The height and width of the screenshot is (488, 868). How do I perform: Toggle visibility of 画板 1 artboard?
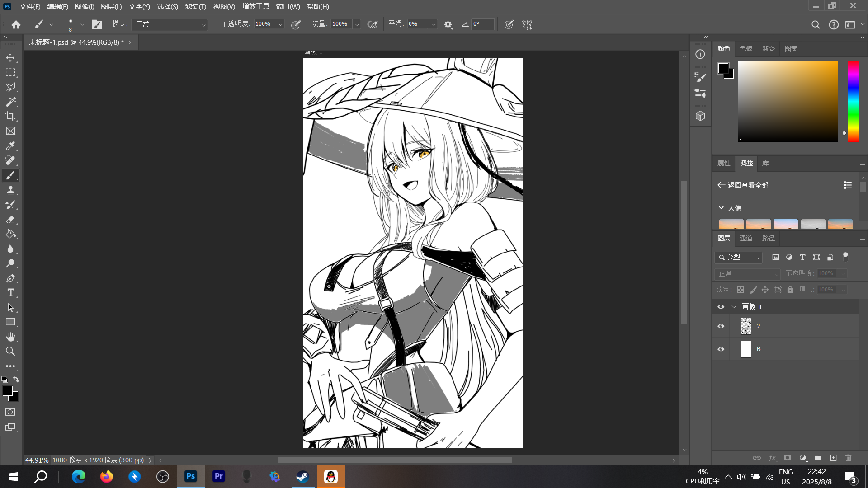click(x=721, y=307)
